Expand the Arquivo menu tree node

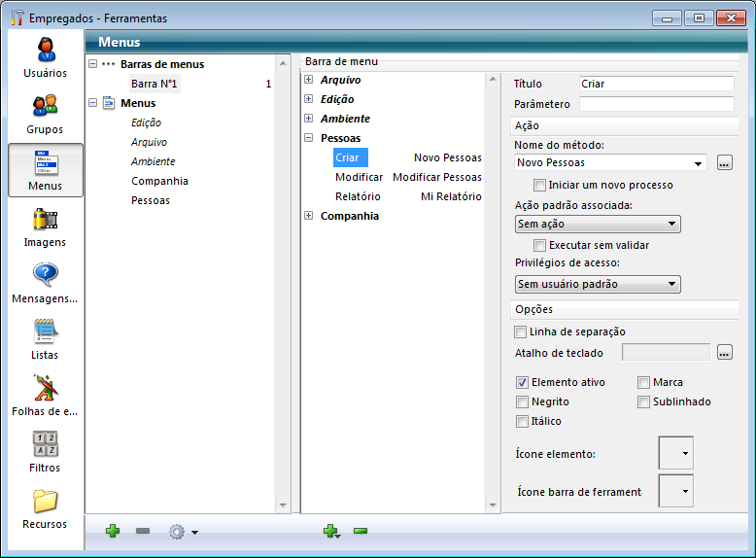pos(309,80)
